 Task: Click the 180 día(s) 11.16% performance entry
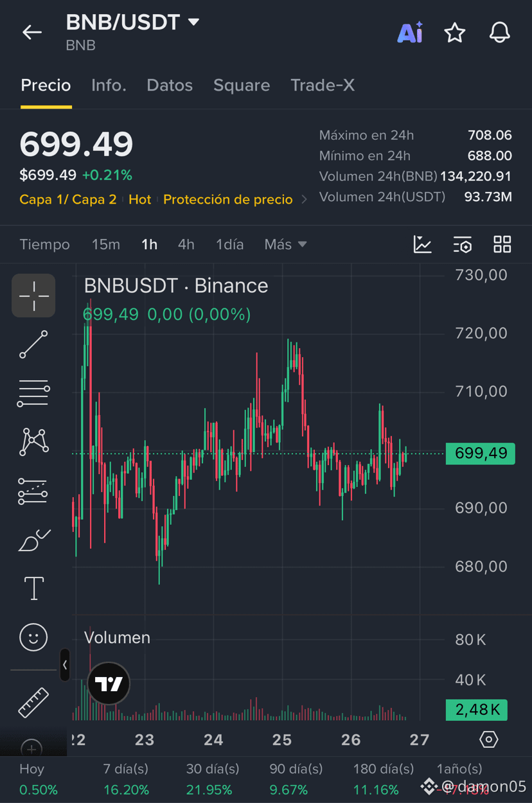tap(384, 779)
